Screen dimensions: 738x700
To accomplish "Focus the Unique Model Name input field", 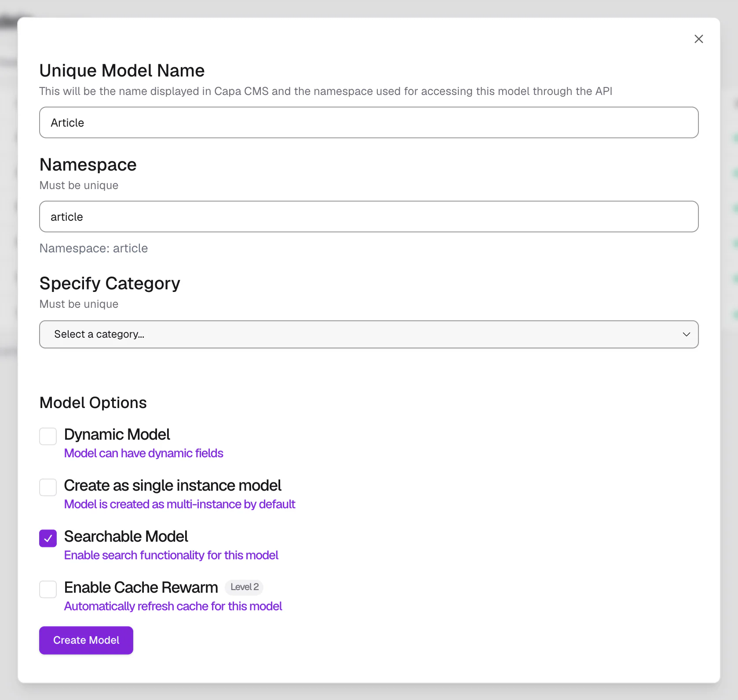I will [369, 122].
